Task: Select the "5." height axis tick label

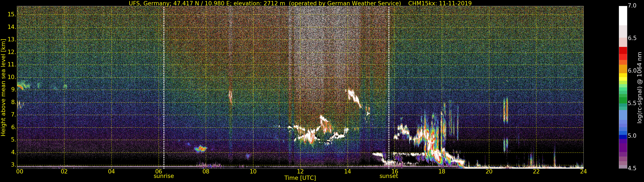Action: (x=13, y=140)
